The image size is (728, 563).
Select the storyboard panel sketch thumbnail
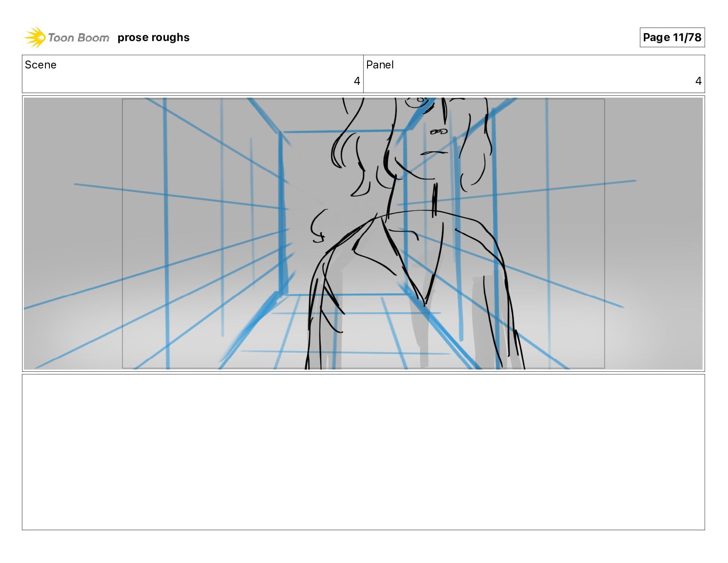pos(363,234)
